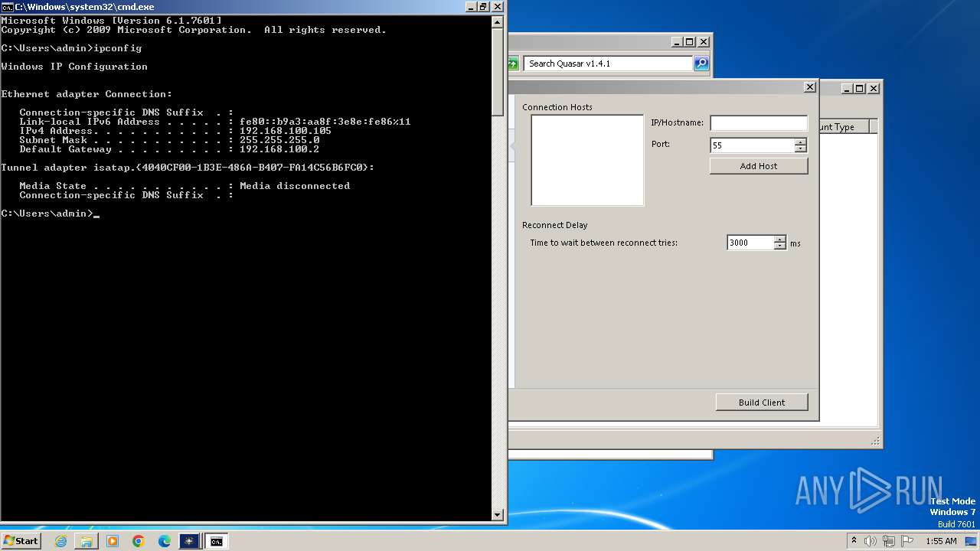This screenshot has width=980, height=551.
Task: Open the cmd.exe title bar system icon
Action: [8, 7]
